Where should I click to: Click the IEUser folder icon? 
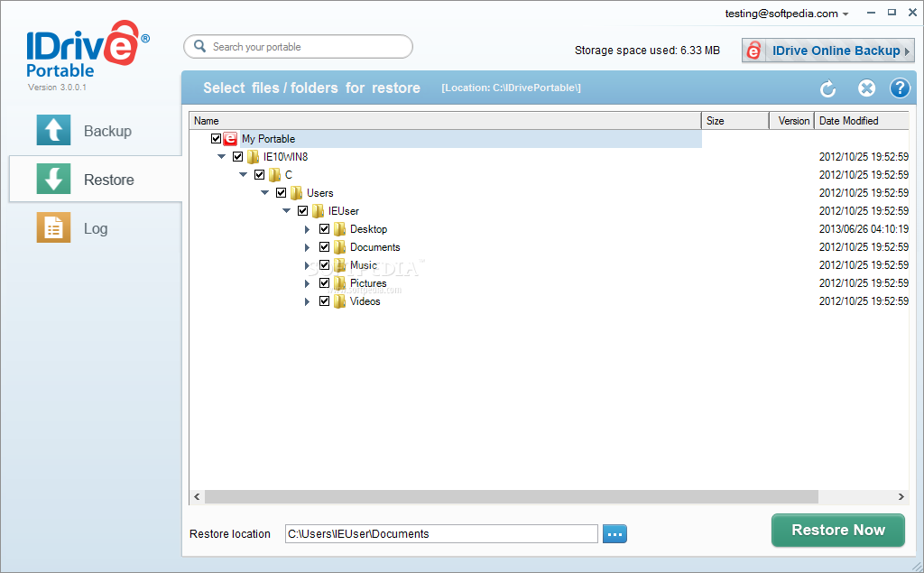tap(319, 211)
